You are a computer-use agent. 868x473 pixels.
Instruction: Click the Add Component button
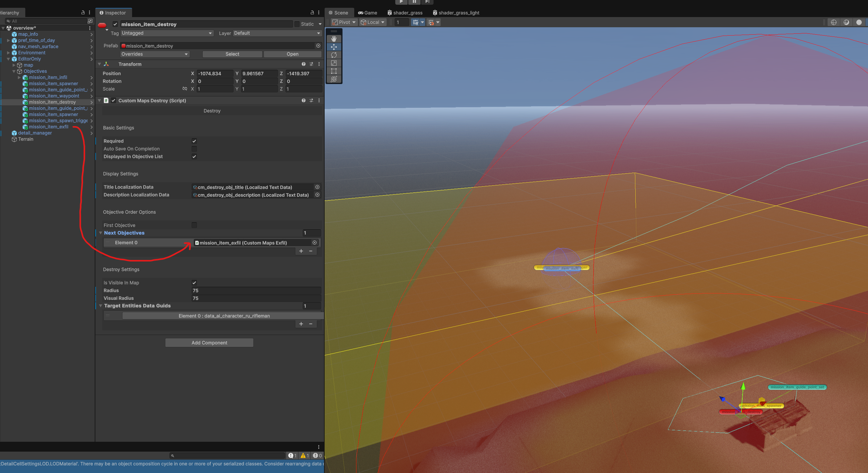point(209,343)
